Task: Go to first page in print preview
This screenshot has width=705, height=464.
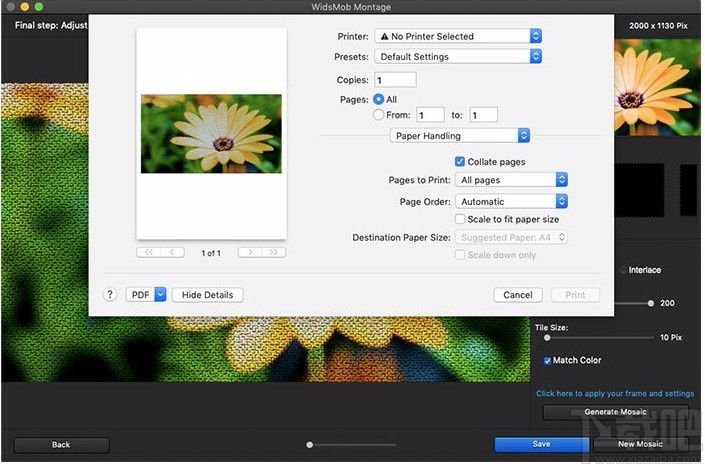Action: pos(149,252)
